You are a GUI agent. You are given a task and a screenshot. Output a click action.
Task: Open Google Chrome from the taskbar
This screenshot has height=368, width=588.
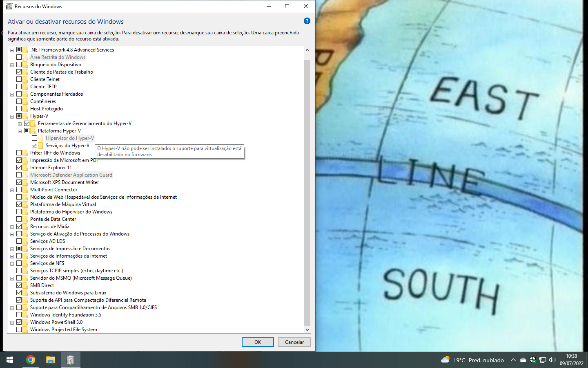tap(31, 360)
